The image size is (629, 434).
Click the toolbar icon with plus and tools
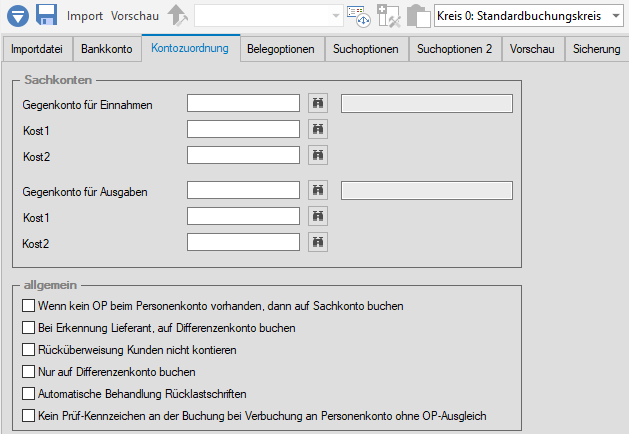(x=388, y=16)
